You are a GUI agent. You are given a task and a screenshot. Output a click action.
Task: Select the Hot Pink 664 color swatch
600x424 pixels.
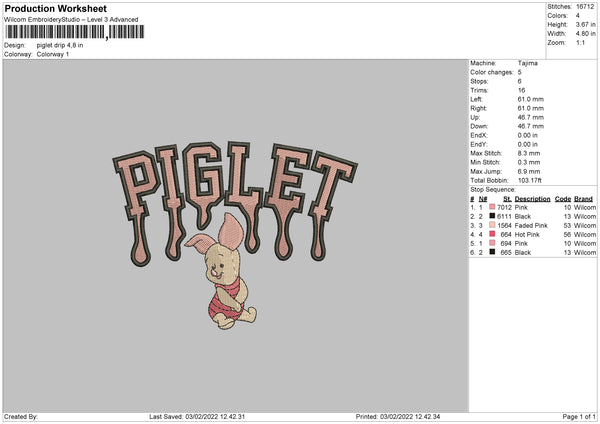[x=492, y=234]
